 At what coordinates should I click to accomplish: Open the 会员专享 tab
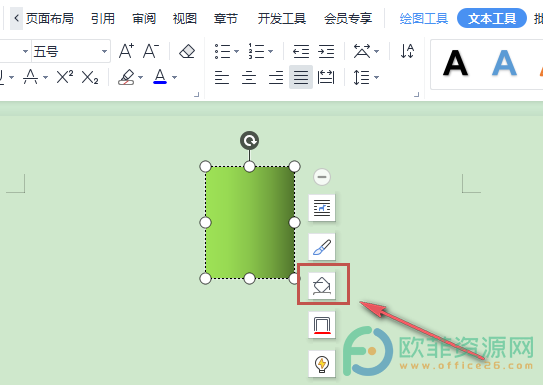[x=348, y=18]
